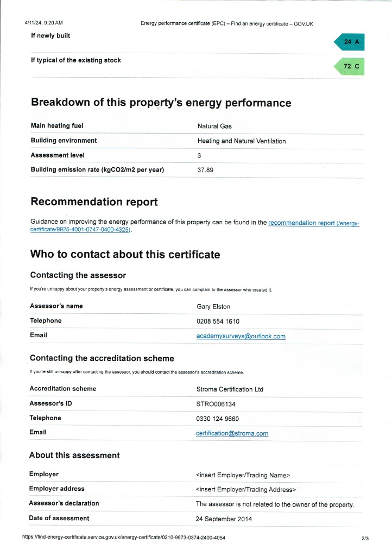Click the 2/3 page number
This screenshot has width=392, height=556.
point(364,538)
